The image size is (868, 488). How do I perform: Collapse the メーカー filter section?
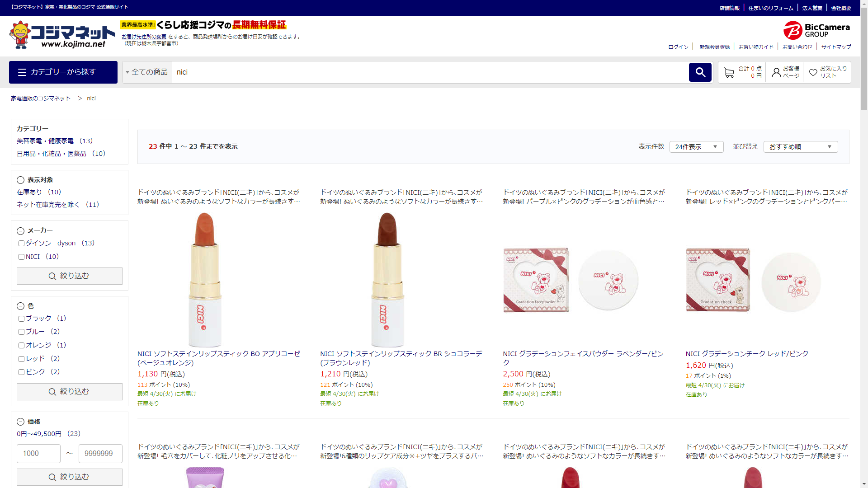coord(20,231)
